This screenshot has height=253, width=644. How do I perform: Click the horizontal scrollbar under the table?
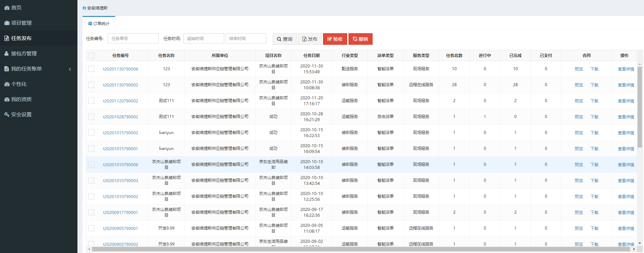coord(360,249)
